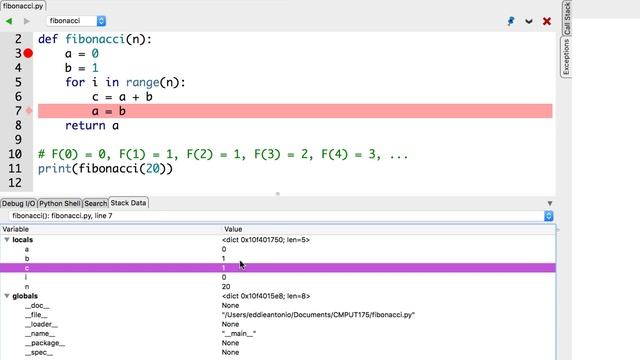Select the __doc__ global row

pyautogui.click(x=278, y=305)
